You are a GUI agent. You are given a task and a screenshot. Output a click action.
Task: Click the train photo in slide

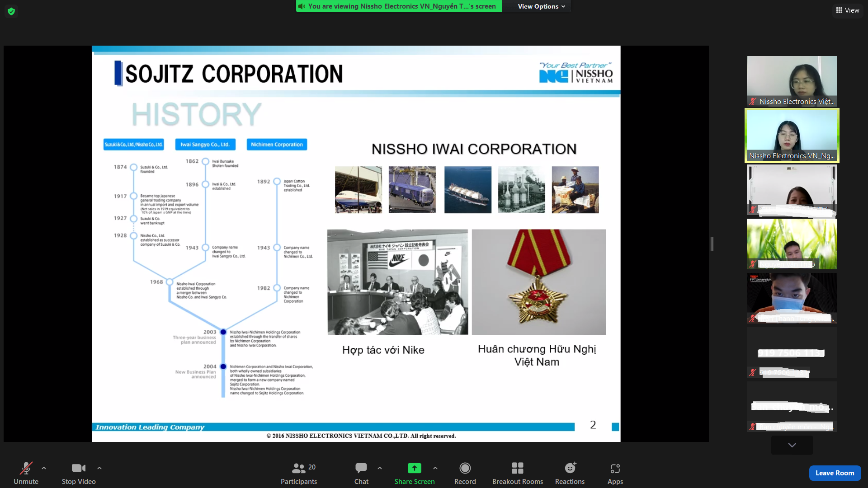tap(412, 190)
